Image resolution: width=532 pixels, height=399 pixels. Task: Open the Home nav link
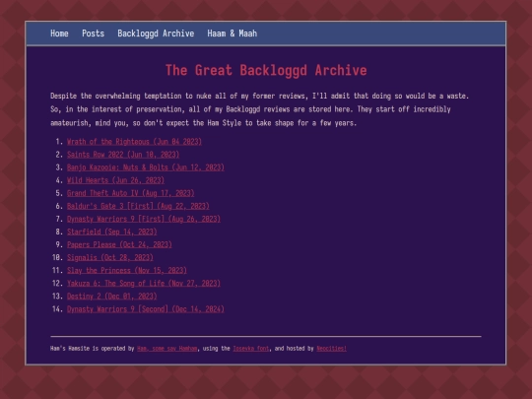tap(59, 33)
